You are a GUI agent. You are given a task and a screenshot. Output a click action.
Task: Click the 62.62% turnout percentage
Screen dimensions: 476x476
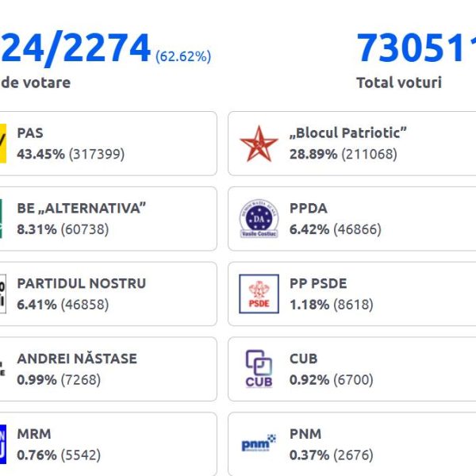point(183,56)
